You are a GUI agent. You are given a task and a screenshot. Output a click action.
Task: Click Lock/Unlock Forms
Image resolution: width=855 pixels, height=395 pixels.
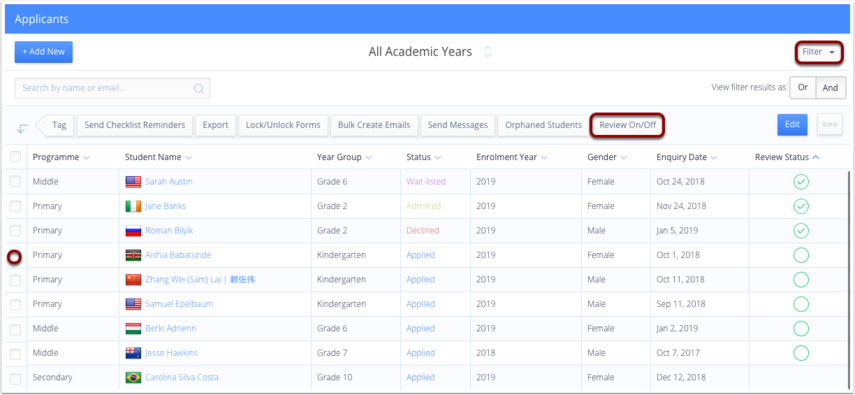tap(283, 125)
